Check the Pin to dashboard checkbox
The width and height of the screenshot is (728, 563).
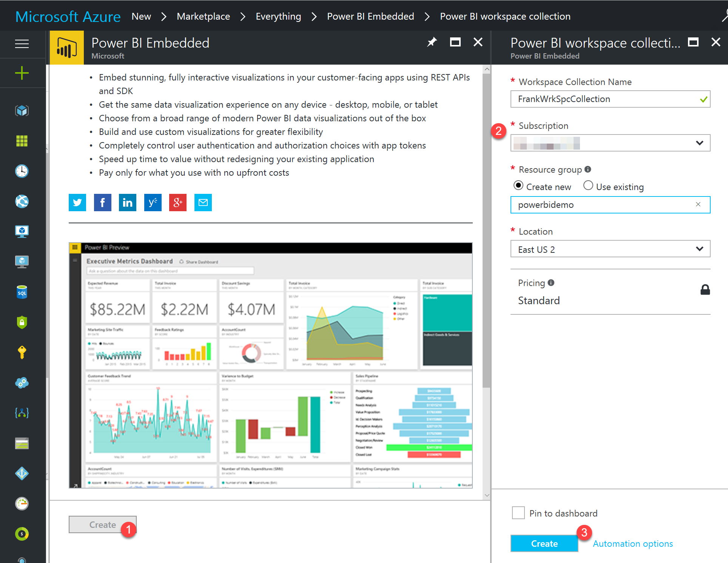click(x=518, y=513)
